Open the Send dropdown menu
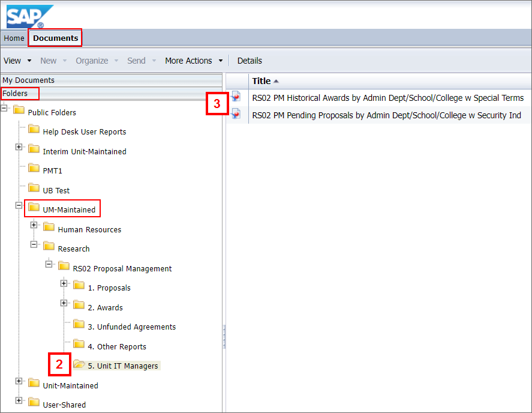 pyautogui.click(x=142, y=61)
